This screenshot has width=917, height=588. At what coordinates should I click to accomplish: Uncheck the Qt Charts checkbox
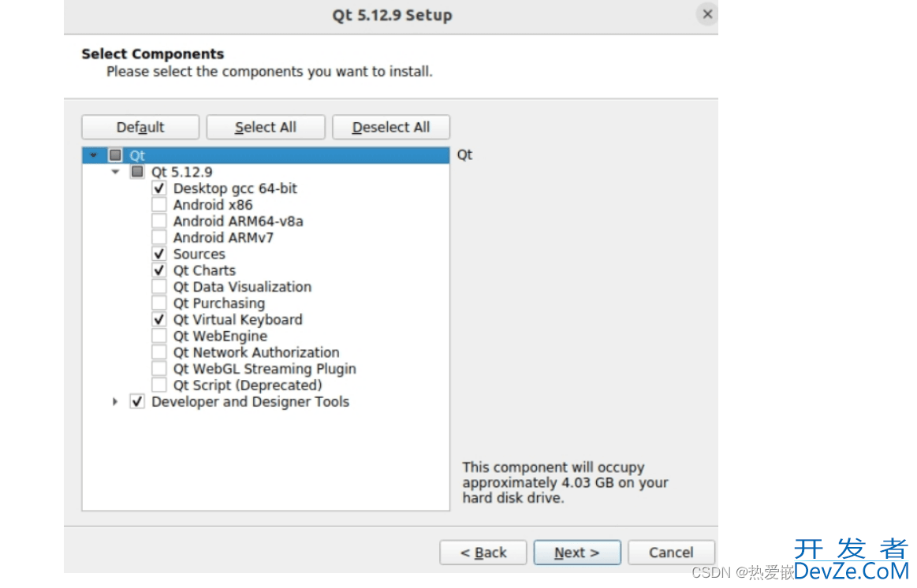158,270
